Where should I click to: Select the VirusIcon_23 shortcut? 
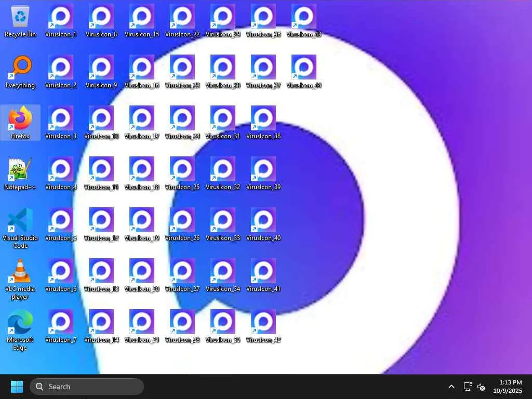(182, 72)
